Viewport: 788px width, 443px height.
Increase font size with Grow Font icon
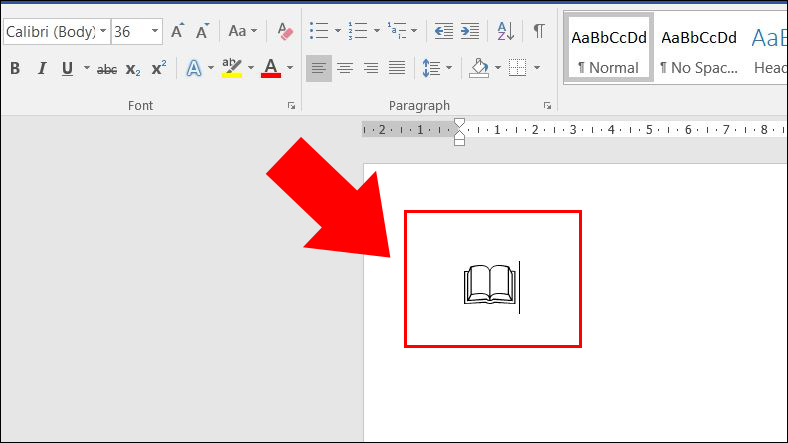177,32
